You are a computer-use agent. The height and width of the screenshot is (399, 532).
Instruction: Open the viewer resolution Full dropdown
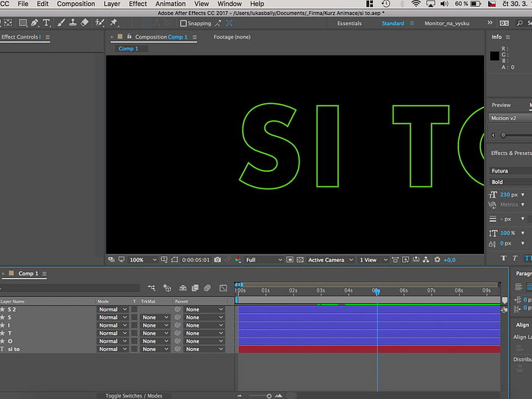click(x=263, y=260)
